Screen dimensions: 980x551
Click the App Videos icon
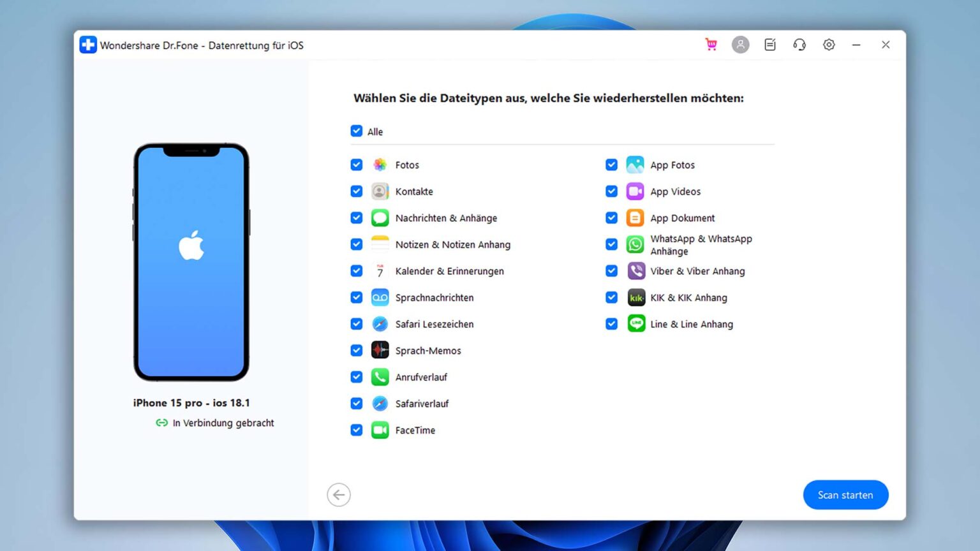(x=635, y=191)
